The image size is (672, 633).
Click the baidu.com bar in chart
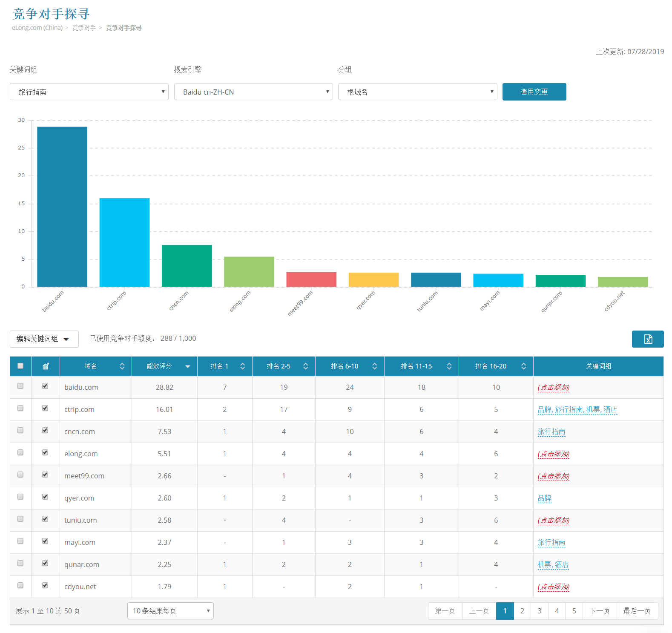tap(62, 207)
